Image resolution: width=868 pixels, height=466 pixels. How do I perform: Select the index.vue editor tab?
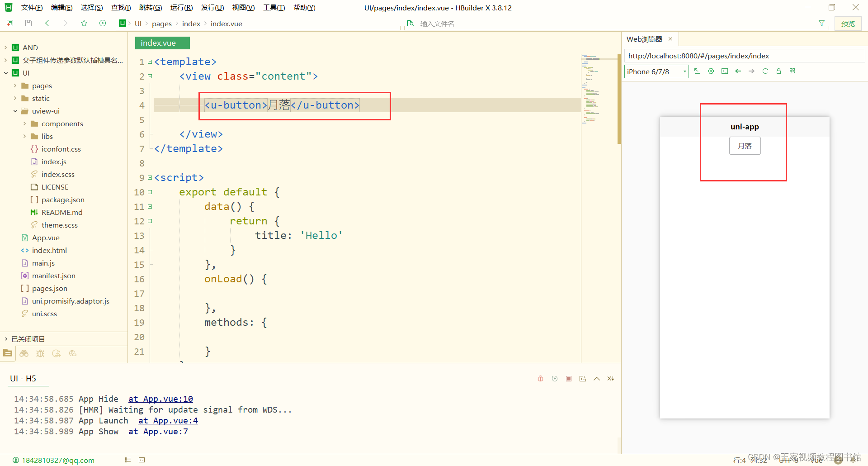click(162, 43)
